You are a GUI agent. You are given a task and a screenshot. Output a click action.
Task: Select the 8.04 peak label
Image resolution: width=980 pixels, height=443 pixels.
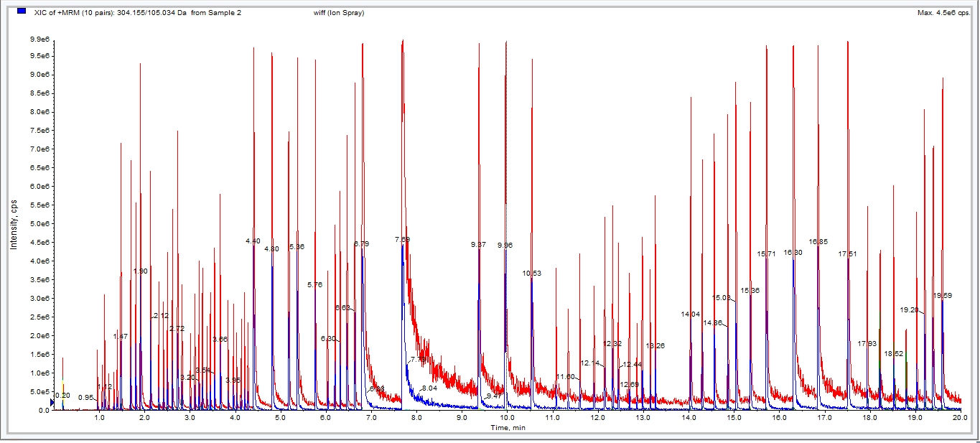[x=429, y=388]
